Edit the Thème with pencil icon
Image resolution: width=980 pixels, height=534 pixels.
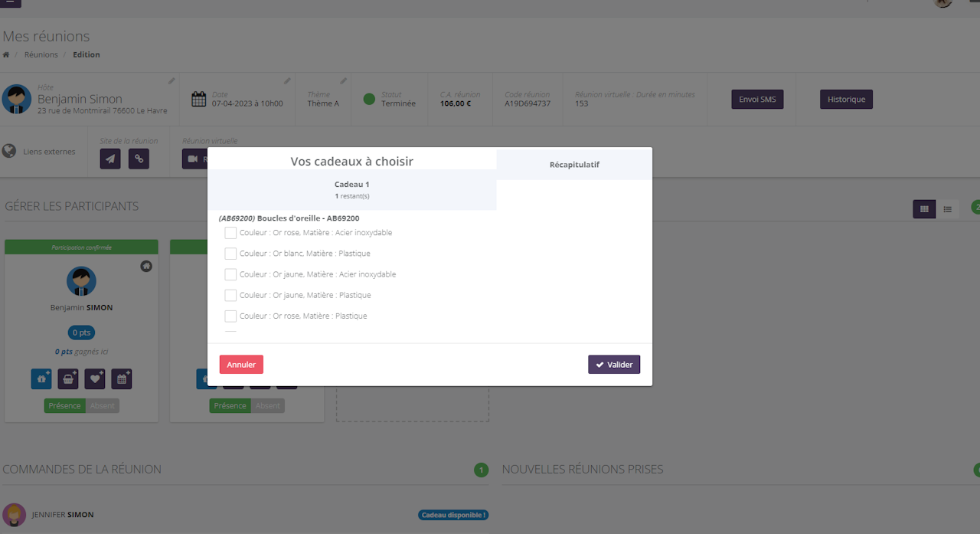(x=343, y=80)
